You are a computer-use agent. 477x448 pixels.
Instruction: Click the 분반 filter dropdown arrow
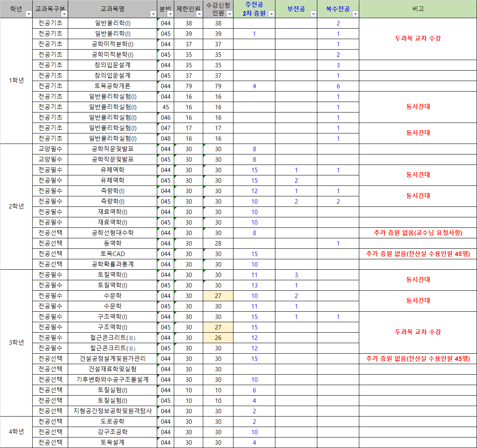click(170, 14)
